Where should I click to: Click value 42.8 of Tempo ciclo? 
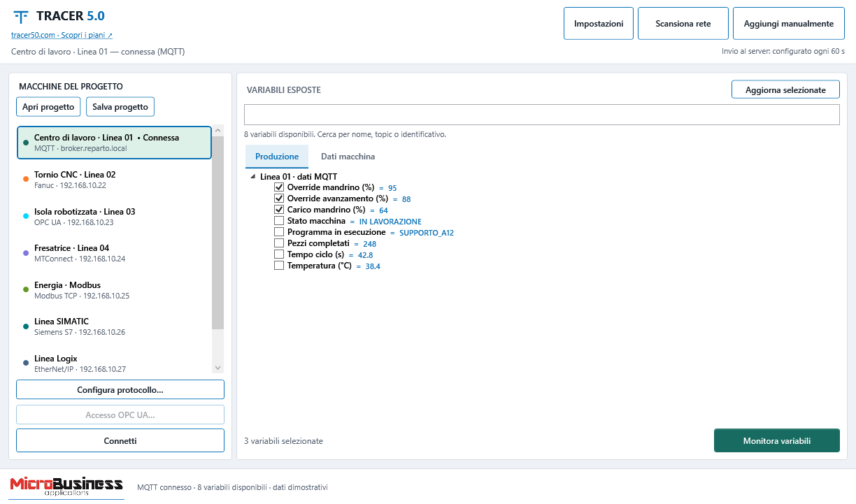pyautogui.click(x=365, y=255)
